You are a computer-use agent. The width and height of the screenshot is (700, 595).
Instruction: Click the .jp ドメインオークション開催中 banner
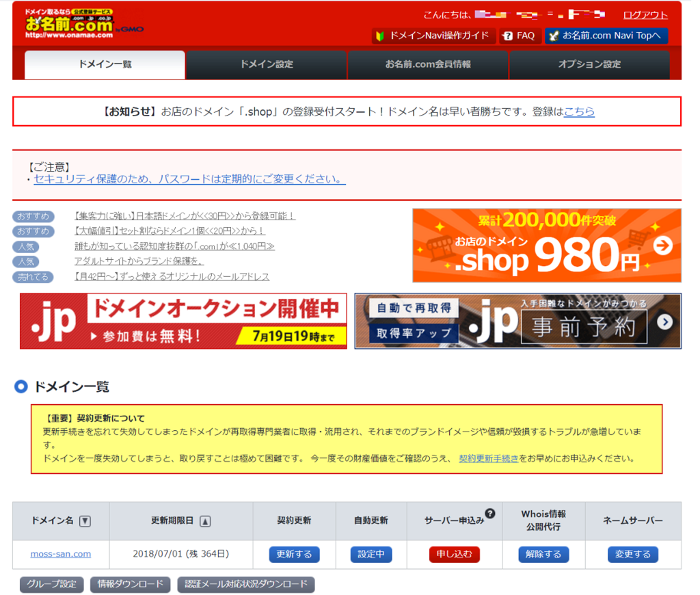pos(183,321)
